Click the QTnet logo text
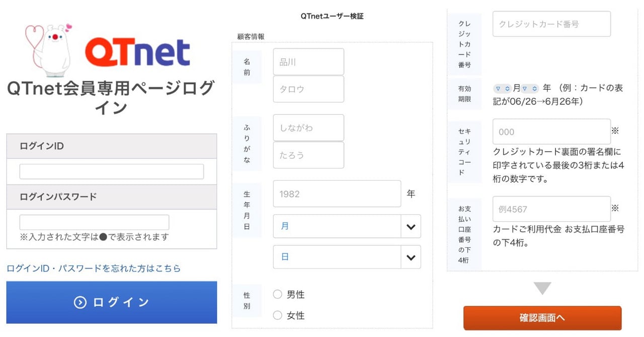The image size is (644, 337). point(137,52)
